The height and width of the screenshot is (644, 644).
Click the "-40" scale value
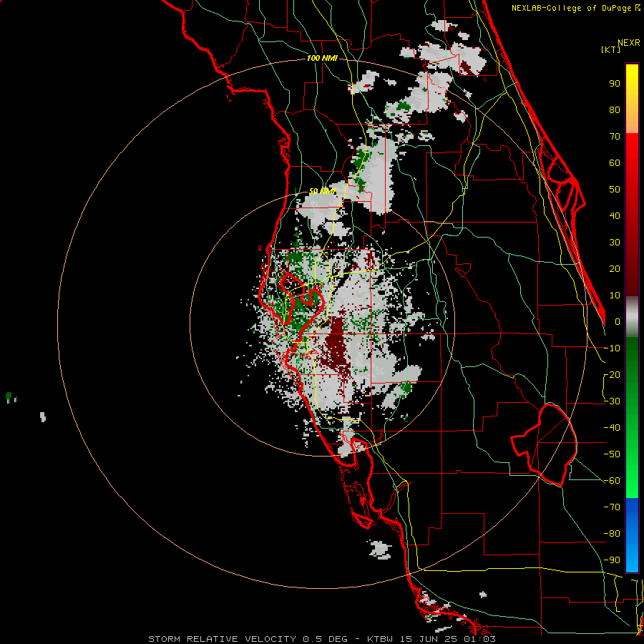(612, 428)
